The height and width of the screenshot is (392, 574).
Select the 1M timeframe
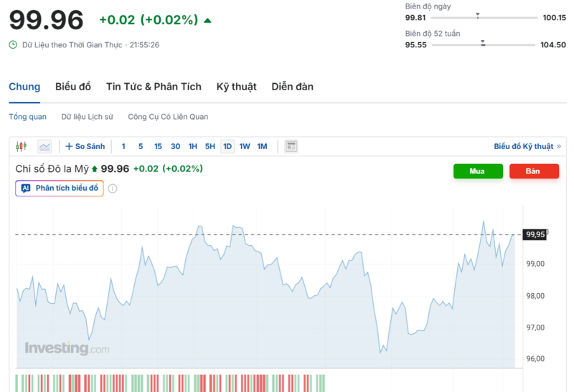coord(262,146)
